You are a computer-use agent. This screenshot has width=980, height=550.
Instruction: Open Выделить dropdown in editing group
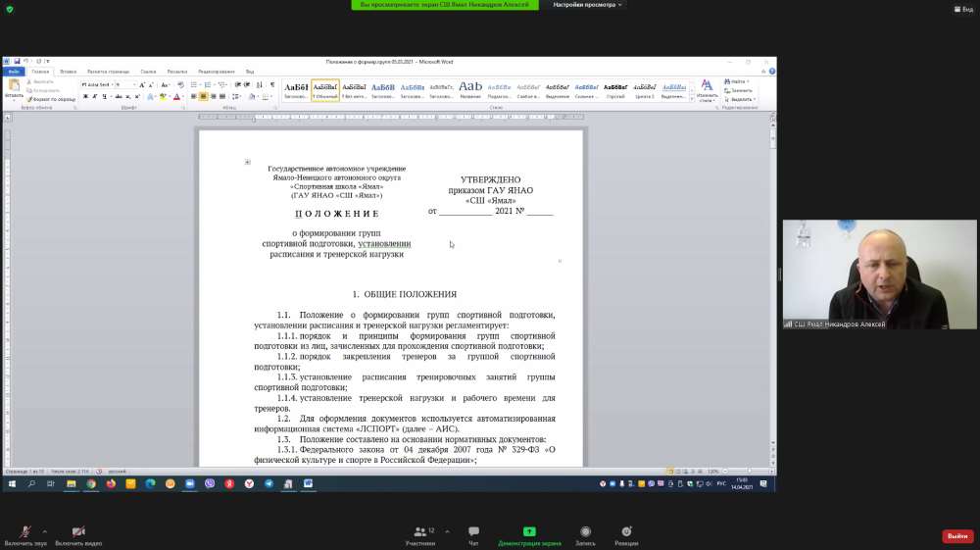click(x=740, y=99)
